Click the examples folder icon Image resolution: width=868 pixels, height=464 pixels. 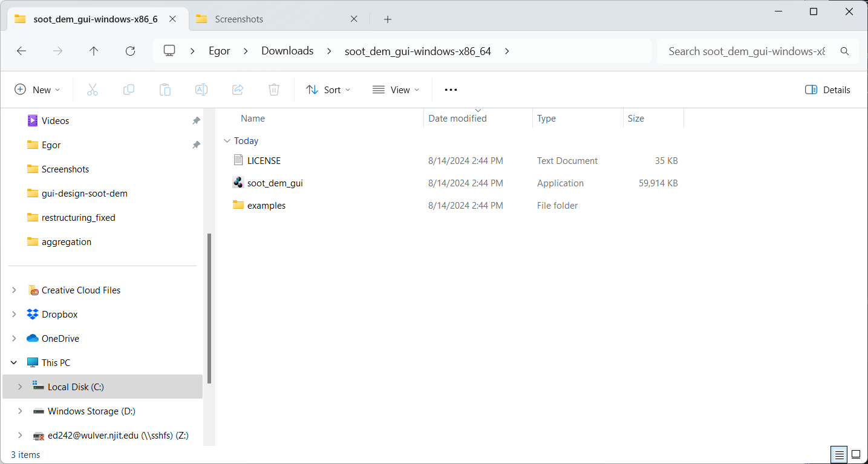[238, 205]
